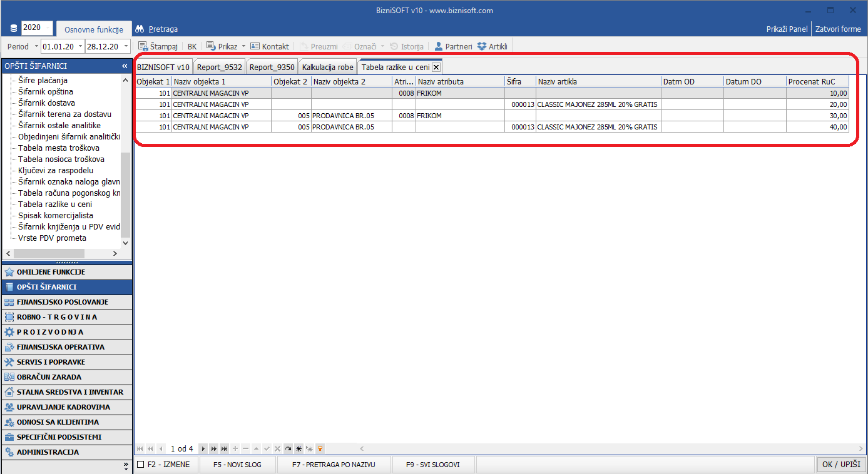
Task: Click the Štampaj print icon
Action: [143, 46]
